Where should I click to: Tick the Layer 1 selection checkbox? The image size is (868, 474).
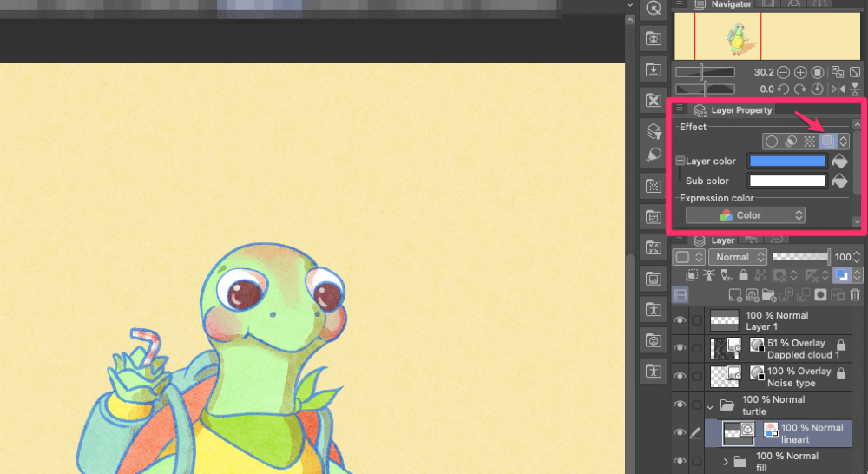[697, 320]
